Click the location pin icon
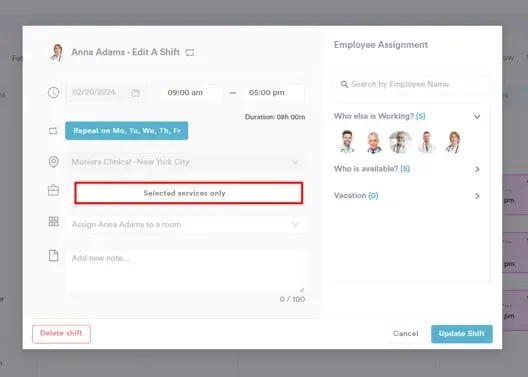This screenshot has width=528, height=377. click(54, 162)
